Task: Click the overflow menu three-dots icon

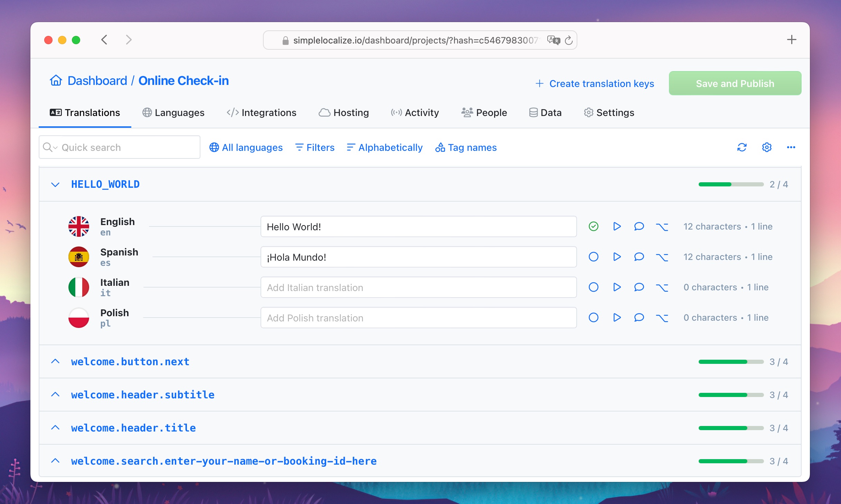Action: 791,147
